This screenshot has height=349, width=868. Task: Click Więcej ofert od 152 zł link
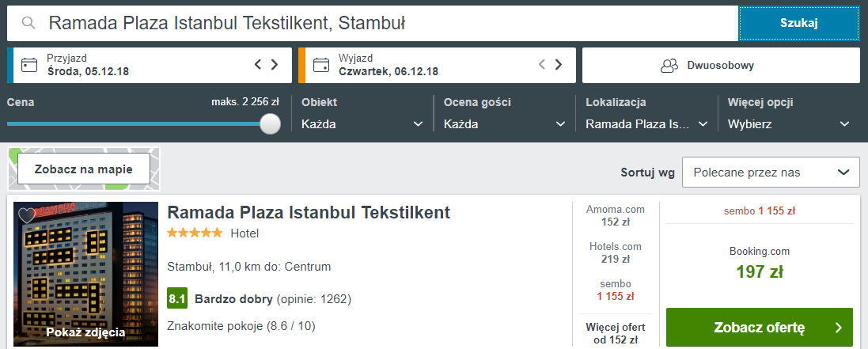pyautogui.click(x=616, y=333)
